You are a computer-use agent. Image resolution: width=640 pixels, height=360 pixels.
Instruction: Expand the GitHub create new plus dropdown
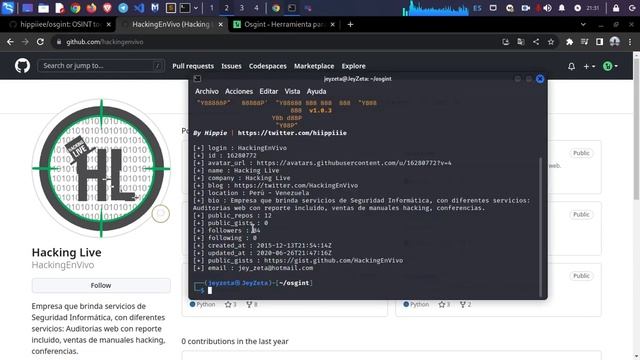(589, 66)
